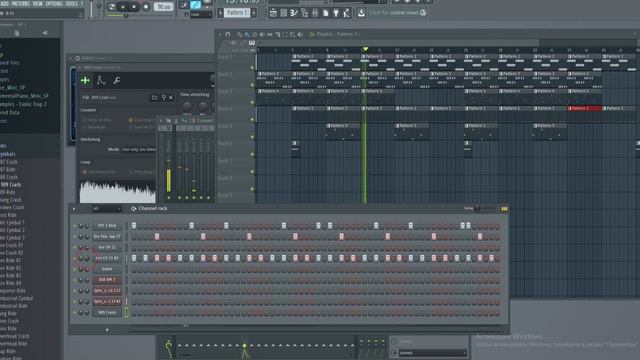Mute the Snare channel

(x=75, y=269)
